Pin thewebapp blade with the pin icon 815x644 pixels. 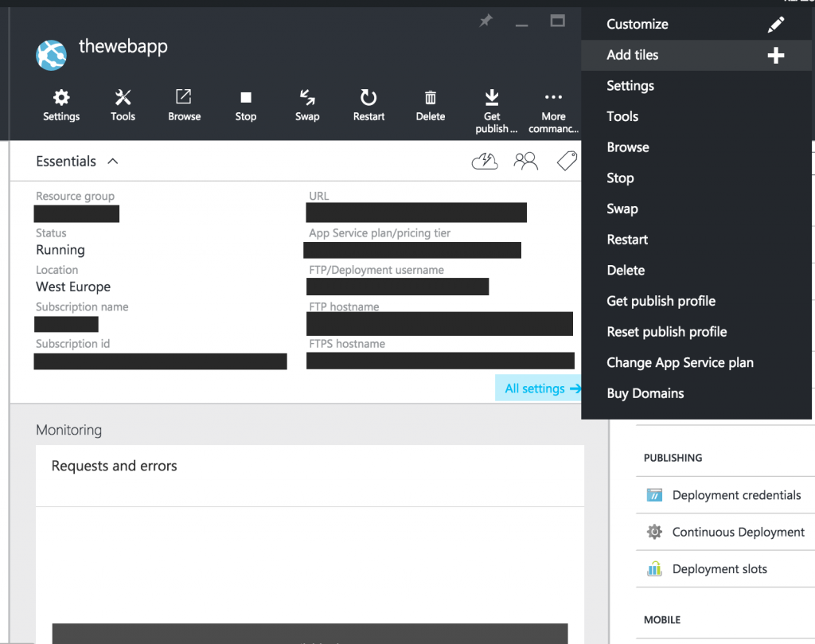(485, 22)
